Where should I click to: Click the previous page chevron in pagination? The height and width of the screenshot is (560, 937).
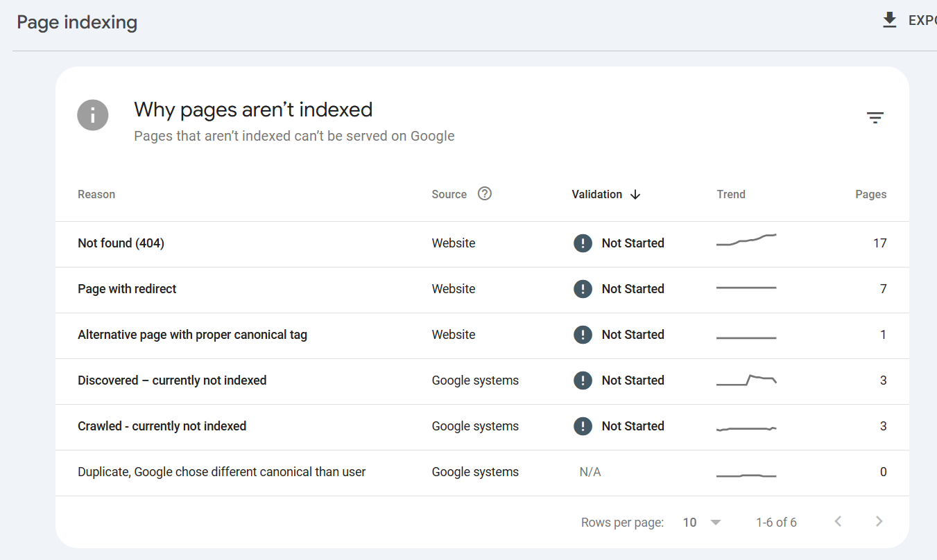coord(837,520)
